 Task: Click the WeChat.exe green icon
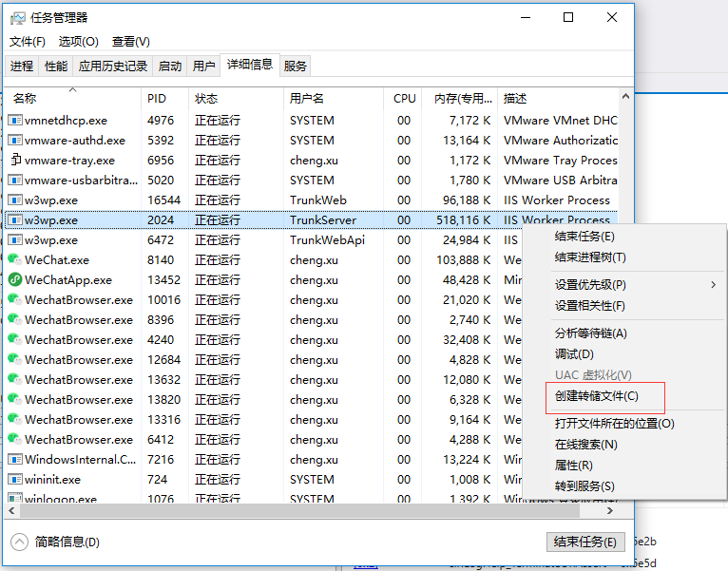[x=15, y=259]
